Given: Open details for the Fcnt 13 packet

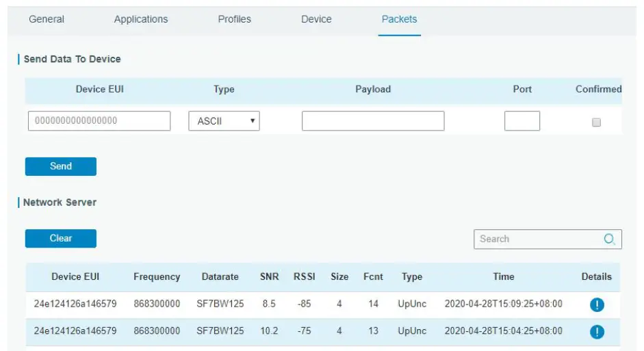Looking at the screenshot, I should click(597, 332).
